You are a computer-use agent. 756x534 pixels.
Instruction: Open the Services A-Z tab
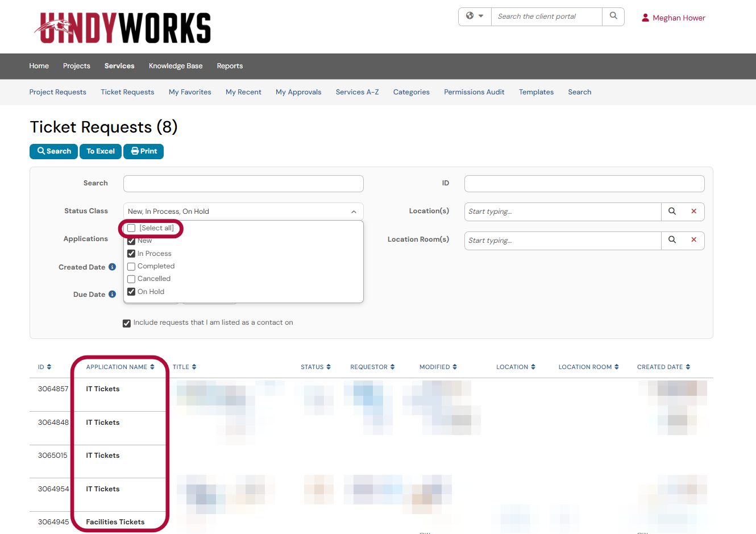pyautogui.click(x=357, y=92)
